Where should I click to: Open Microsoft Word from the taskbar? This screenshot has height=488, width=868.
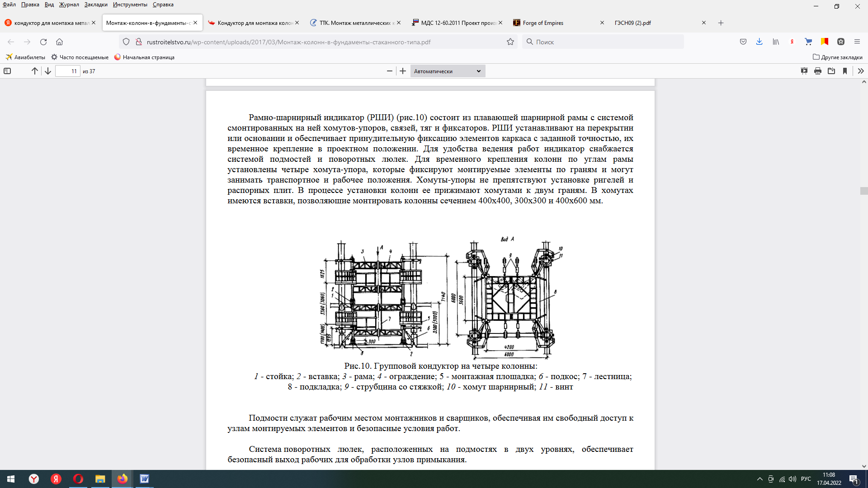(x=144, y=479)
